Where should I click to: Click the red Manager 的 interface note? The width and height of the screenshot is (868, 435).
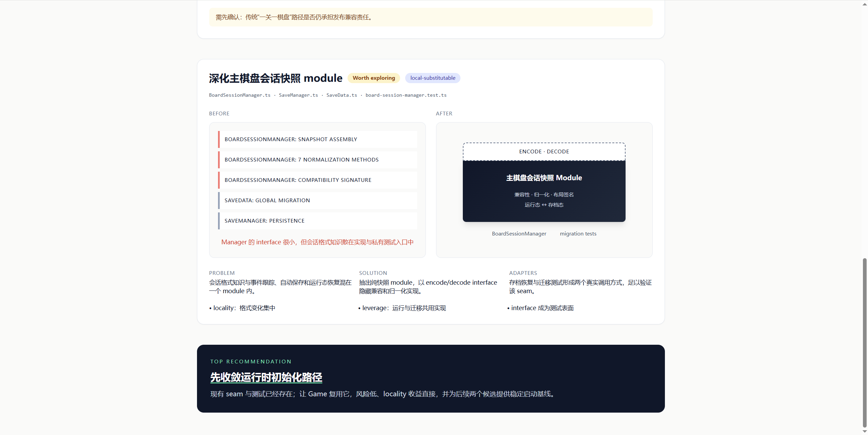tap(317, 242)
